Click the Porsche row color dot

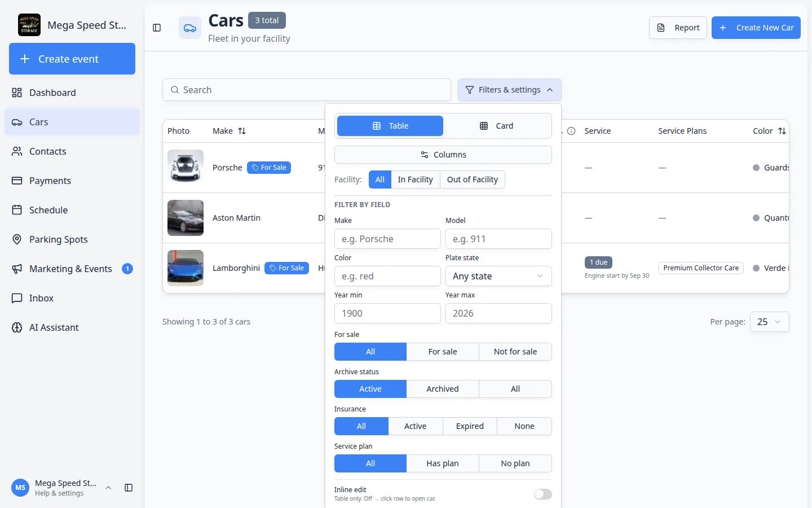pos(756,168)
